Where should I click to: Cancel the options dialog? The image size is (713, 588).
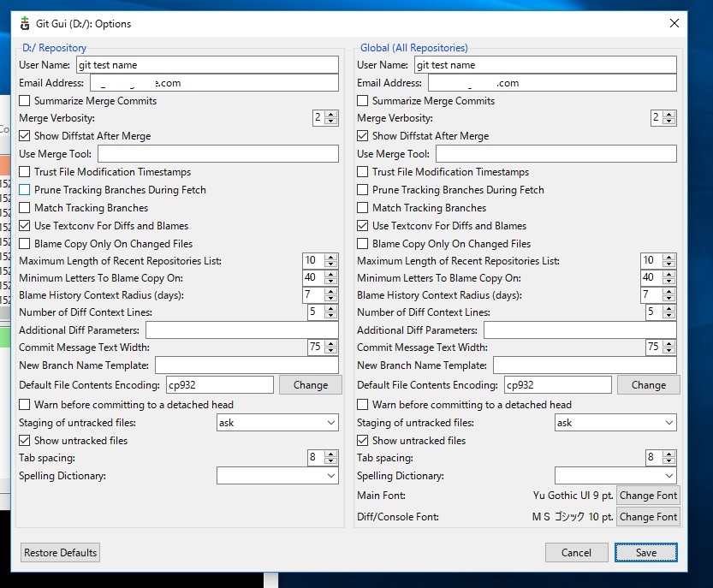click(x=576, y=553)
